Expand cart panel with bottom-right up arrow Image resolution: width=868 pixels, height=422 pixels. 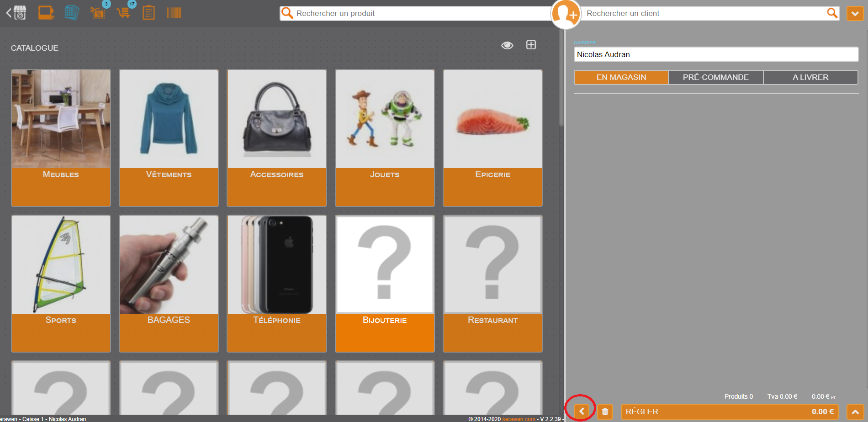pos(855,412)
